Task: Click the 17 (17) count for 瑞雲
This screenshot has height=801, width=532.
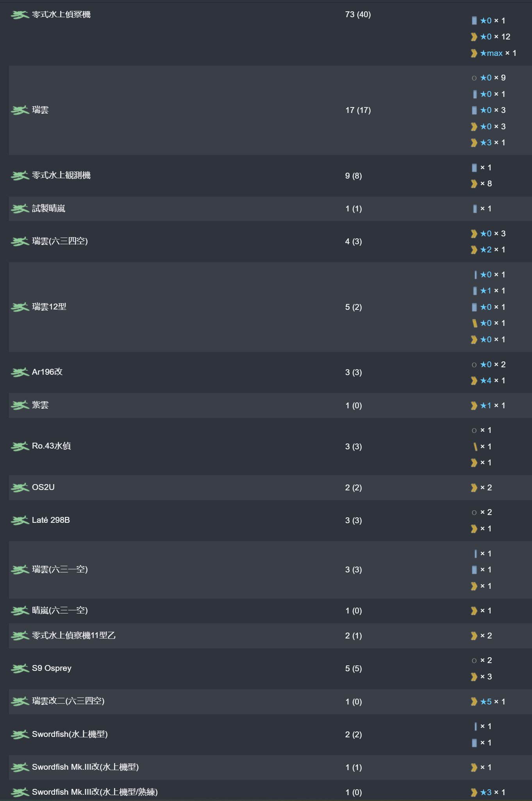Action: (x=358, y=110)
